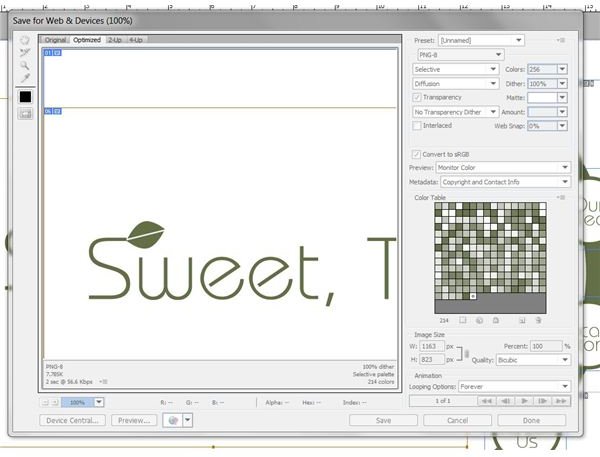This screenshot has width=600, height=457.
Task: Open No Transparency Dither dropdown
Action: coord(455,112)
